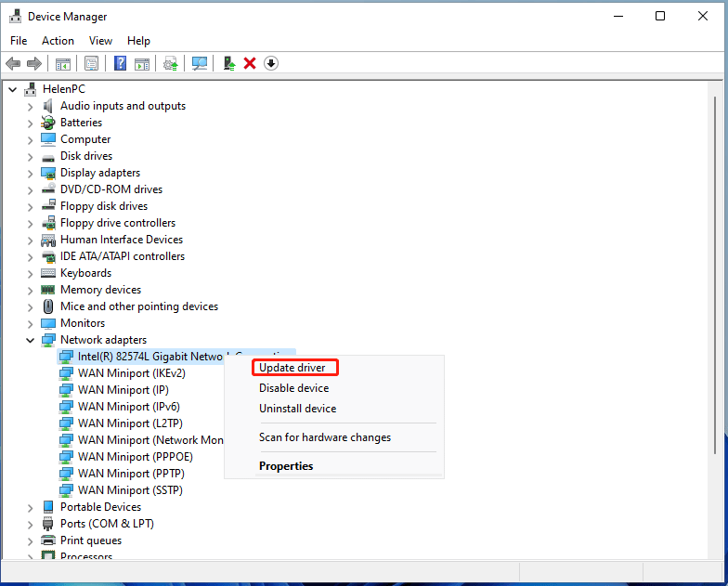Click the Memory devices chip icon
The width and height of the screenshot is (728, 586).
(x=48, y=290)
